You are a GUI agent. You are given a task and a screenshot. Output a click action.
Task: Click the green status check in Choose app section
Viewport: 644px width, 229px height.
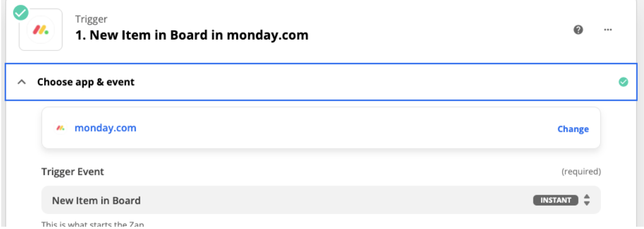(623, 82)
